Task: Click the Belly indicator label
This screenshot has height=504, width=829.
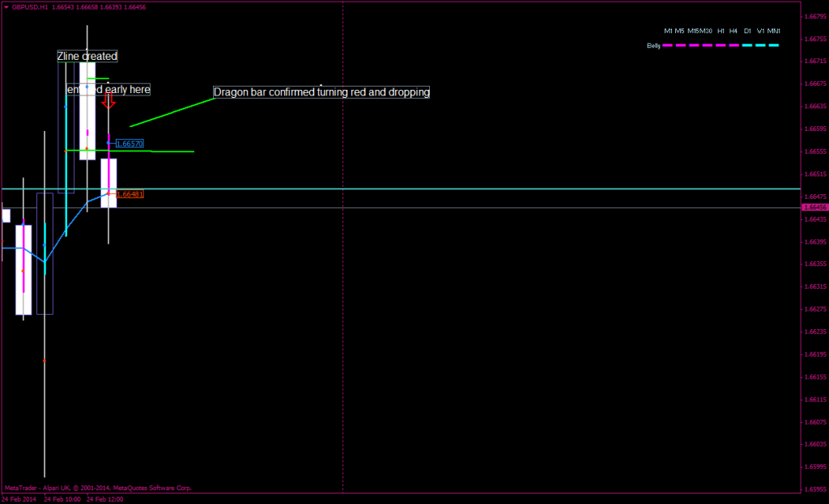Action: [x=653, y=46]
